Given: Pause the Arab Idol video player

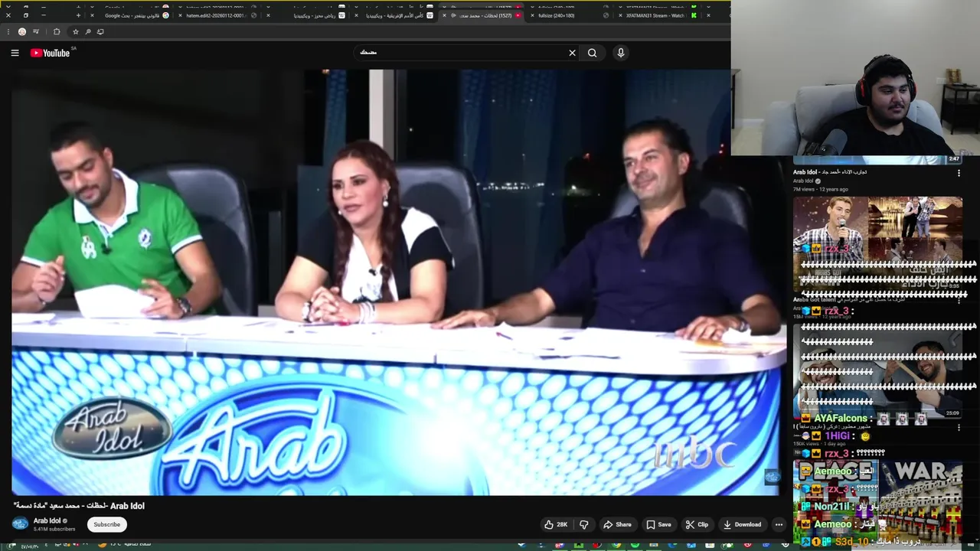Looking at the screenshot, I should (399, 282).
